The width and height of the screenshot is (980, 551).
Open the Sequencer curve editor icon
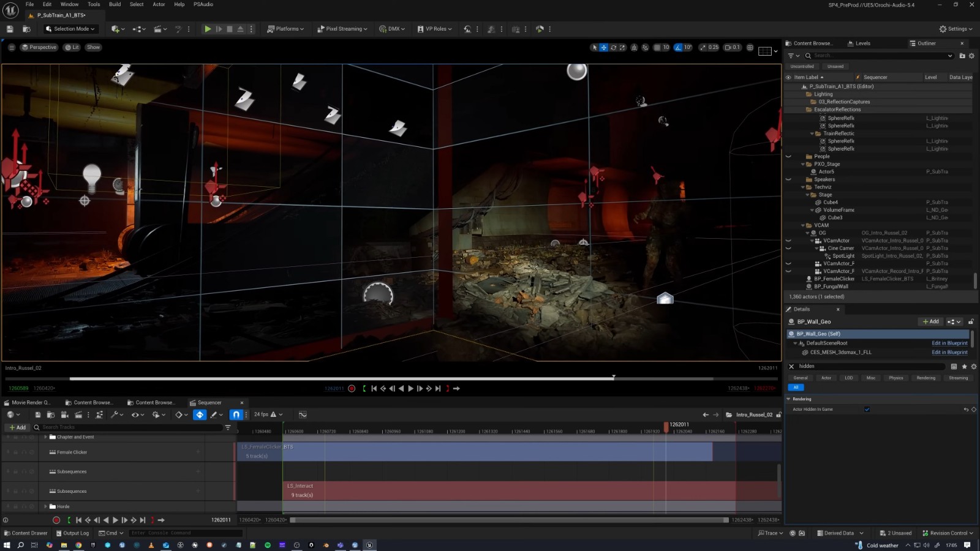click(303, 414)
